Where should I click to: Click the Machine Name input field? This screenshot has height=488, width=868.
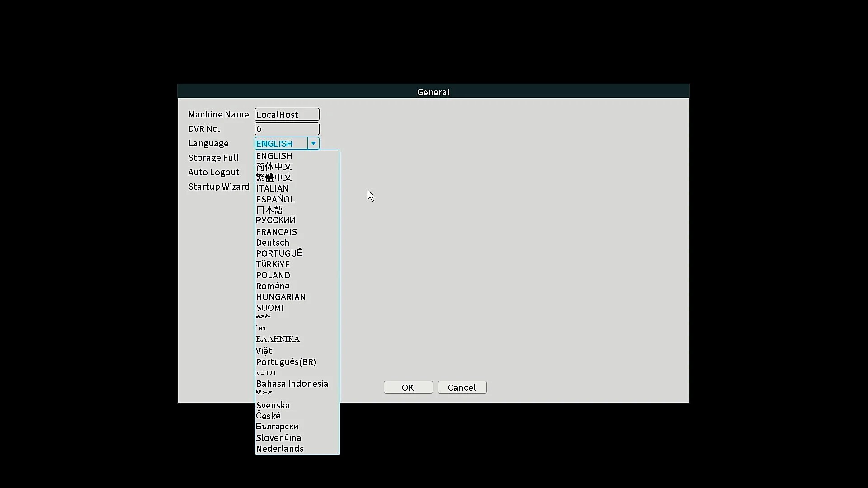pos(287,114)
